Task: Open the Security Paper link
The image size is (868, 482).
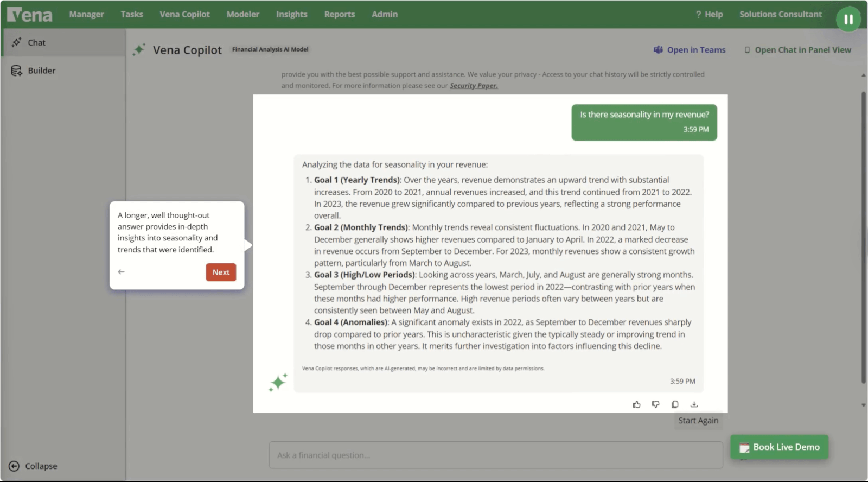Action: point(473,86)
